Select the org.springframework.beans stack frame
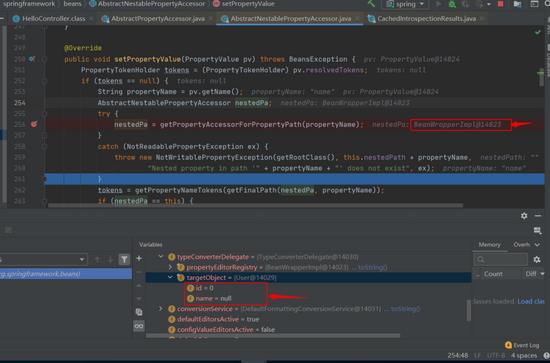This screenshot has height=363, width=550. pos(66,274)
